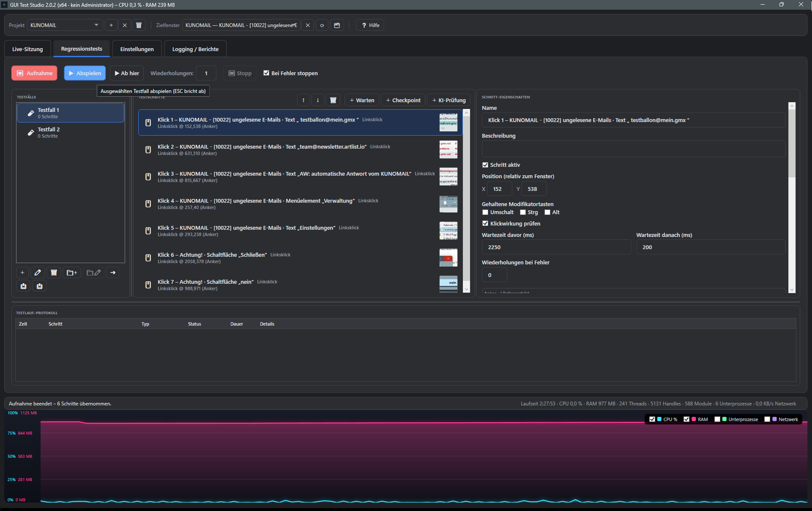Show Netzwerk series in the graph
Screen dimensions: 812x511
767,419
